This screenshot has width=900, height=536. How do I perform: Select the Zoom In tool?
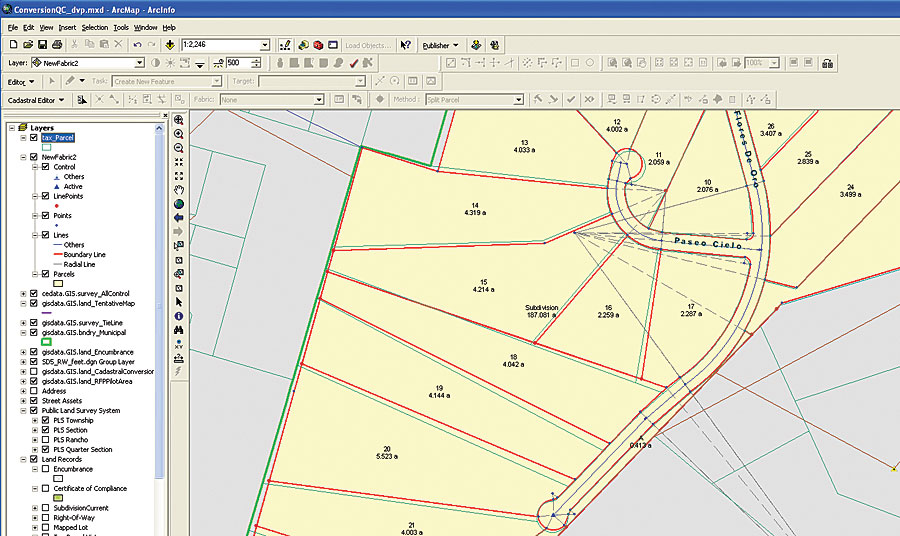tap(179, 133)
